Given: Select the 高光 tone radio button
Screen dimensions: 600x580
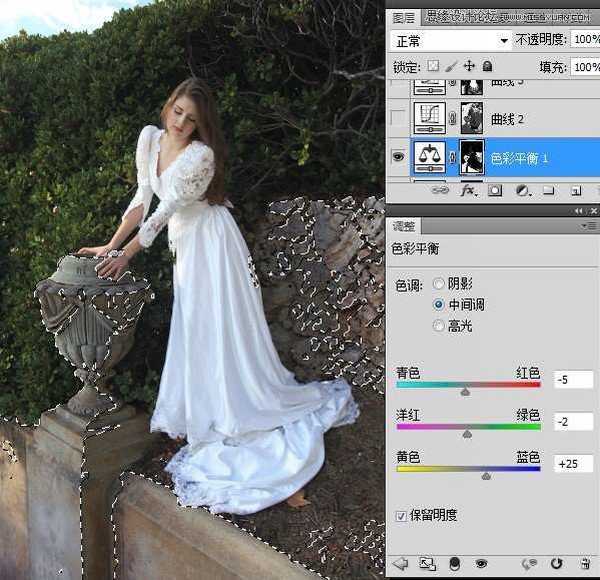Looking at the screenshot, I should pos(438,325).
